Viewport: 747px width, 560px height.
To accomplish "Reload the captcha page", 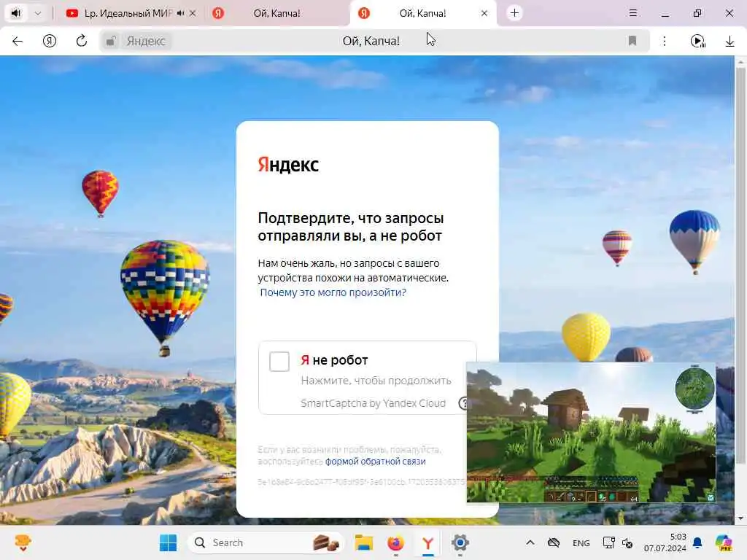I will tap(82, 41).
